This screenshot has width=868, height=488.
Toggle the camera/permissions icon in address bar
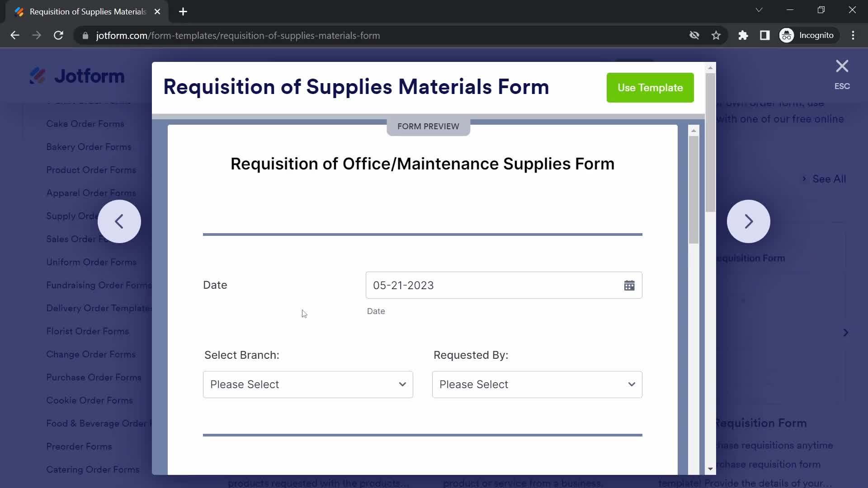(x=694, y=36)
